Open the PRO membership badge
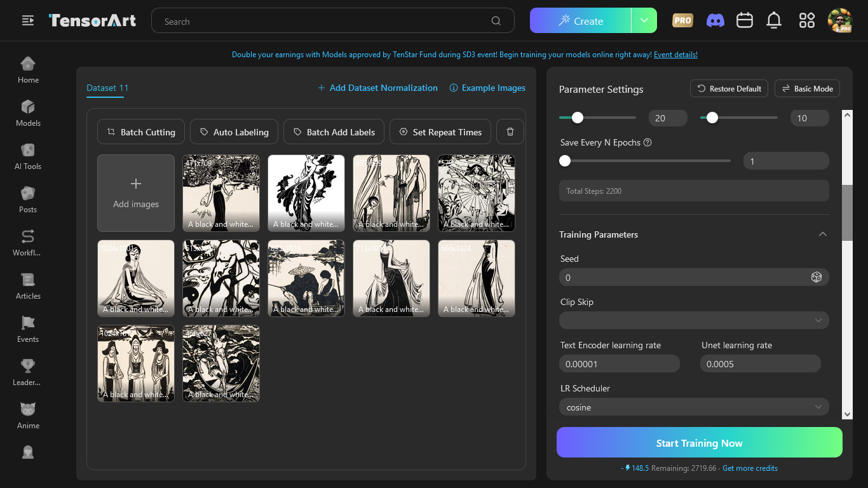The width and height of the screenshot is (868, 488). tap(682, 21)
